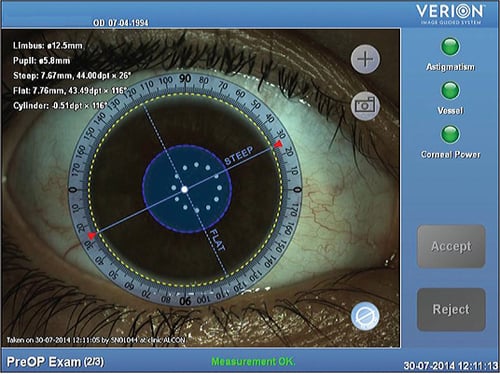Click the green Vessel indicator light
This screenshot has width=500, height=374.
tap(450, 91)
